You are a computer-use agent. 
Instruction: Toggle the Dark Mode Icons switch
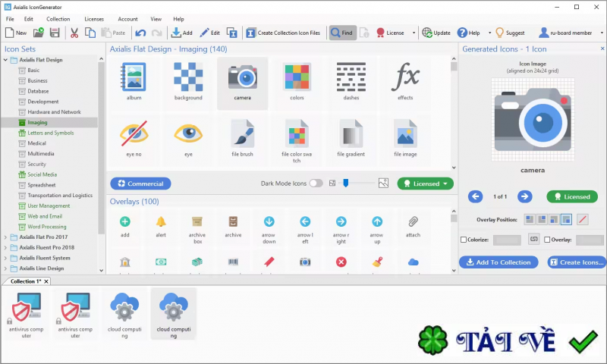pyautogui.click(x=316, y=184)
